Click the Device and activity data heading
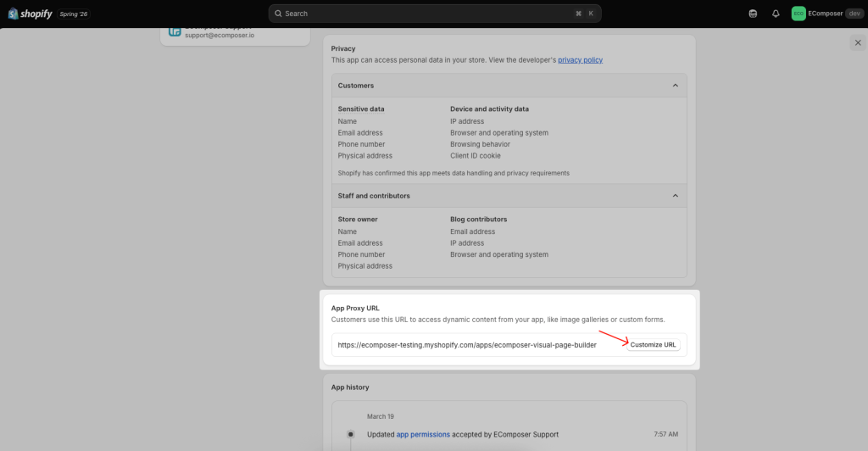The width and height of the screenshot is (868, 451). (x=489, y=109)
